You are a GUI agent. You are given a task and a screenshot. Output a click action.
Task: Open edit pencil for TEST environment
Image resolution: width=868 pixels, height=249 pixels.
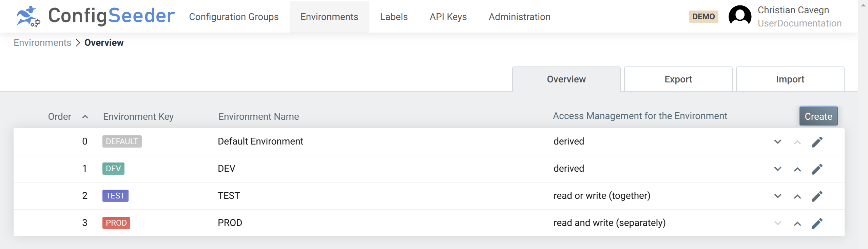(817, 196)
